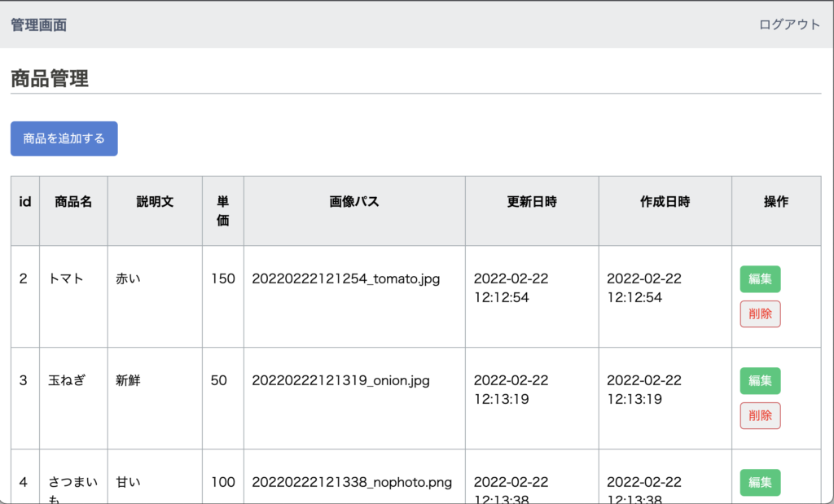The width and height of the screenshot is (834, 504).
Task: Log out via the ログアウト link
Action: point(789,24)
